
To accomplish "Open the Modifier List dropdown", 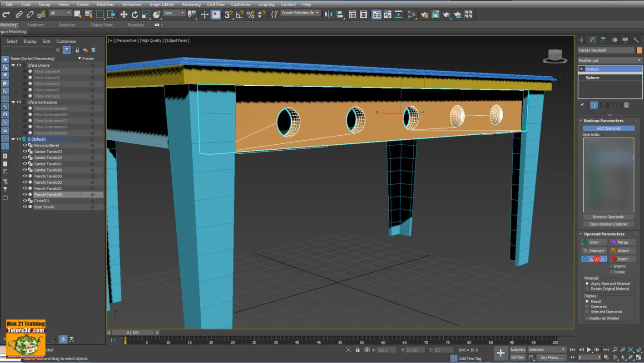I will (609, 60).
